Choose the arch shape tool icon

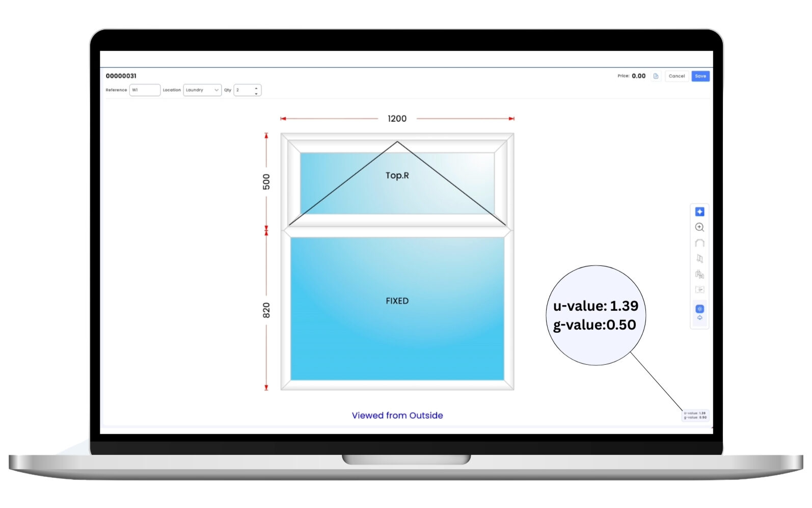tap(699, 243)
